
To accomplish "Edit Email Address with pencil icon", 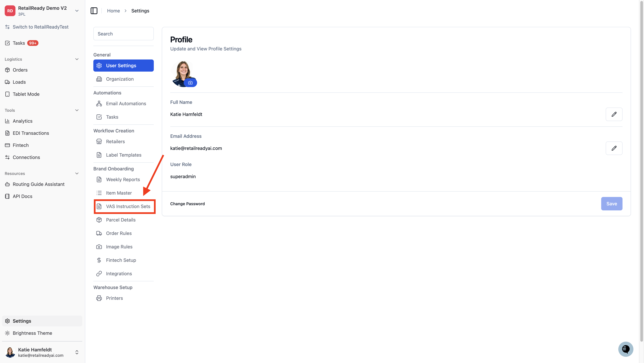I will click(x=614, y=148).
